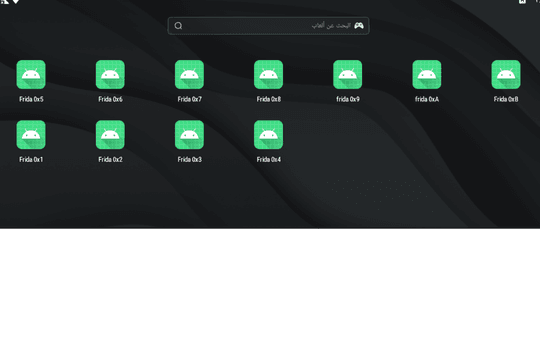Click the game controller icon in search bar
The height and width of the screenshot is (360, 540).
pyautogui.click(x=359, y=25)
